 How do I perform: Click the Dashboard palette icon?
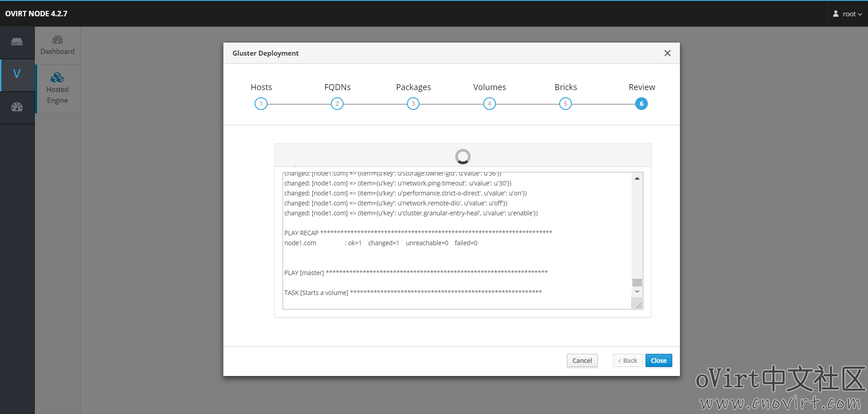[x=57, y=40]
